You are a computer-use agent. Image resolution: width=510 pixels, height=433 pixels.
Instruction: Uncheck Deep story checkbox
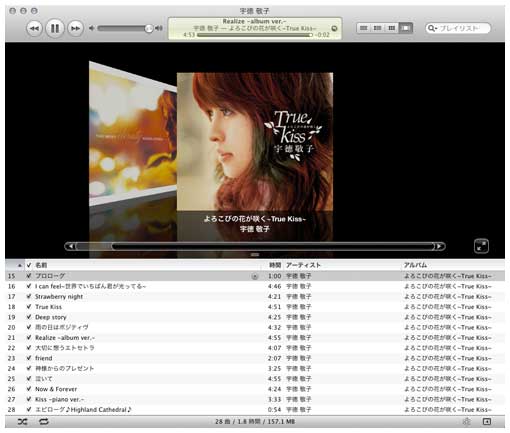click(29, 317)
